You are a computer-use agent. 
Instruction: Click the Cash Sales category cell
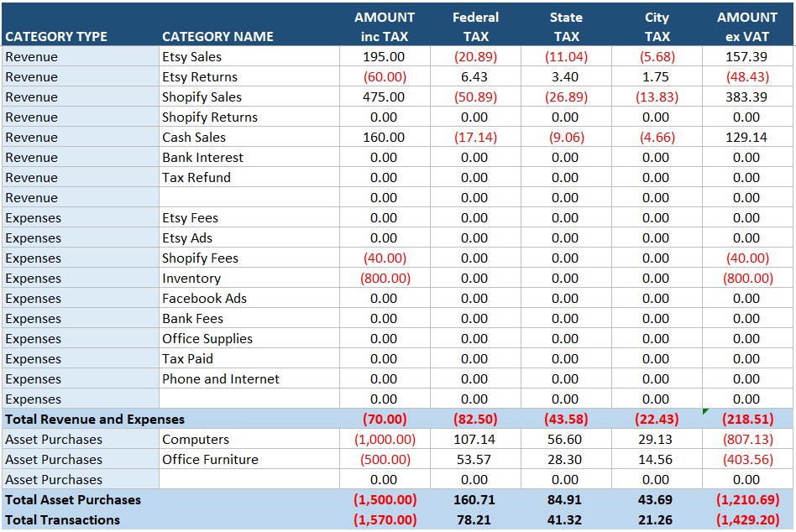[194, 137]
